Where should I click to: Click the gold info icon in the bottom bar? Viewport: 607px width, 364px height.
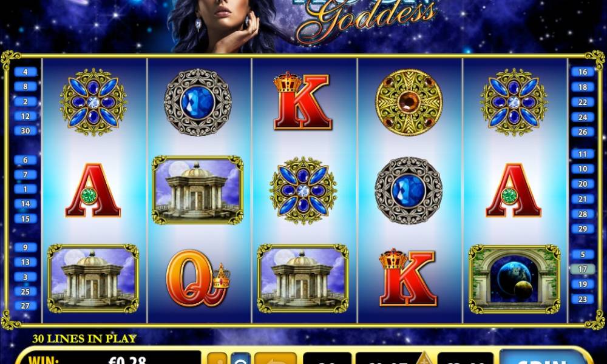(x=217, y=359)
